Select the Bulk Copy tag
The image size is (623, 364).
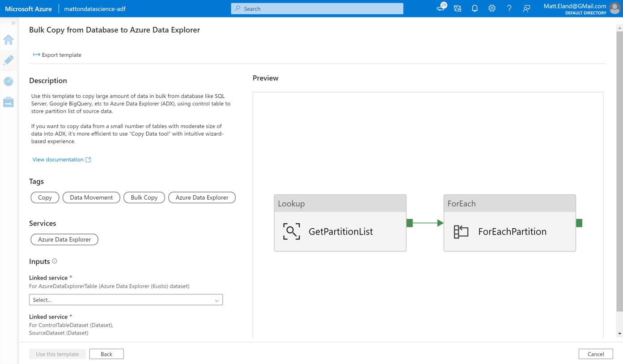(x=144, y=197)
